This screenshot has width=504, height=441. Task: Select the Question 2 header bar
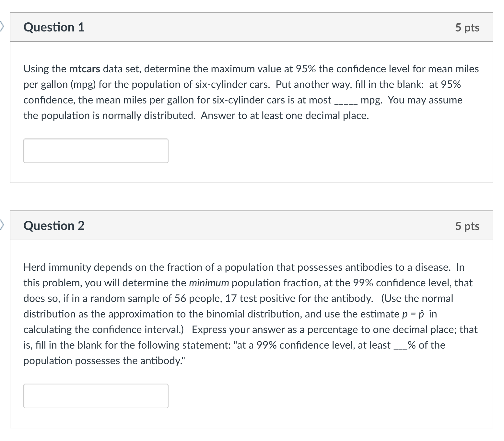coord(253,226)
